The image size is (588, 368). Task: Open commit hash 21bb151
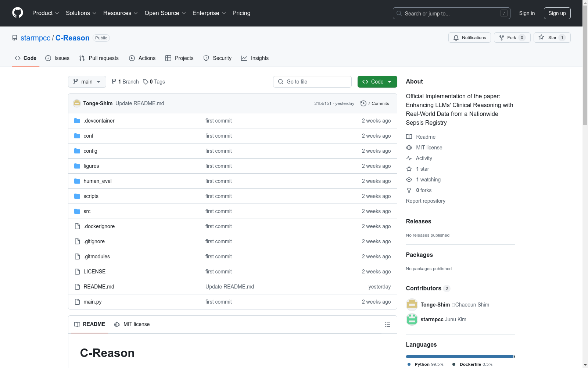click(x=323, y=103)
